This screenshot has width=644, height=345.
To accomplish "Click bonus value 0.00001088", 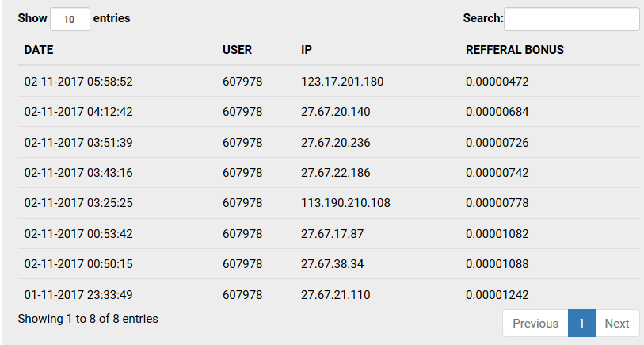I will [497, 265].
